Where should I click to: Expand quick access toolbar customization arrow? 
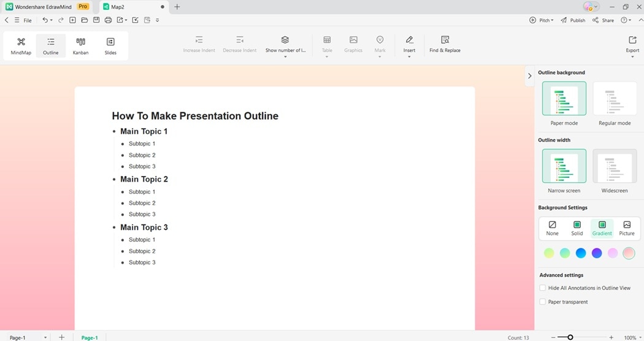[157, 20]
